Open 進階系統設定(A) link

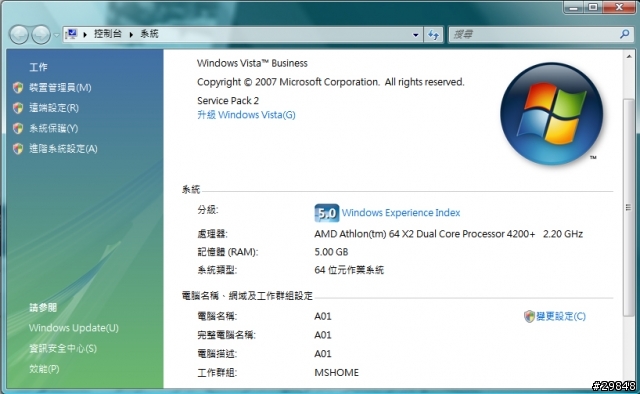tap(63, 149)
